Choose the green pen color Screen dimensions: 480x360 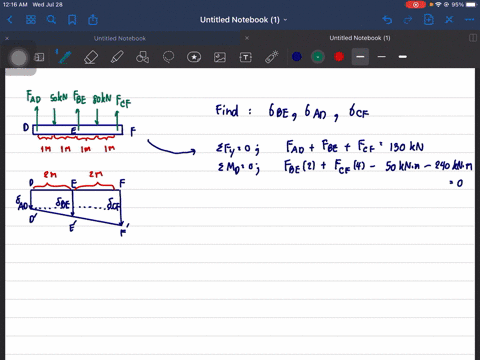pyautogui.click(x=318, y=57)
